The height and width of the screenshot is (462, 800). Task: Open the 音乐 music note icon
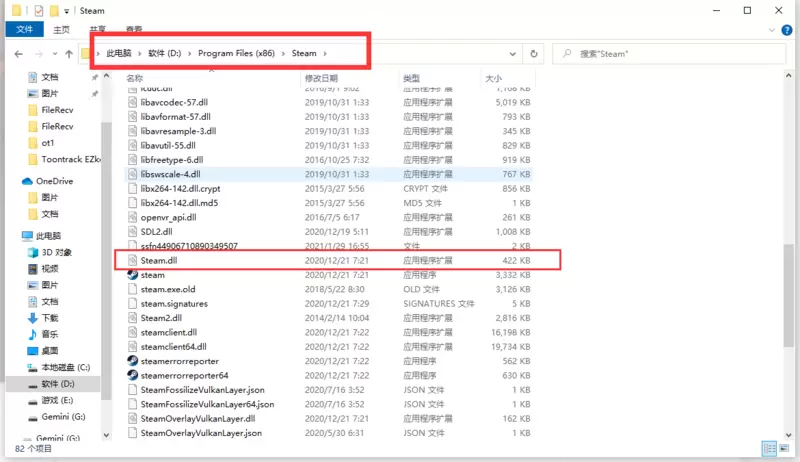pos(33,334)
